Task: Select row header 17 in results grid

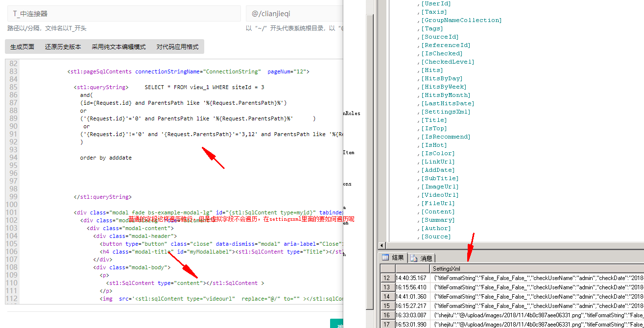Action: point(387,325)
